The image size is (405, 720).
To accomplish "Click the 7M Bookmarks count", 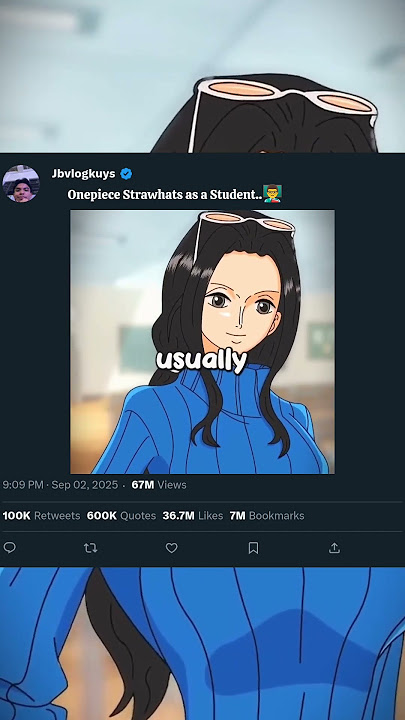I will (267, 516).
